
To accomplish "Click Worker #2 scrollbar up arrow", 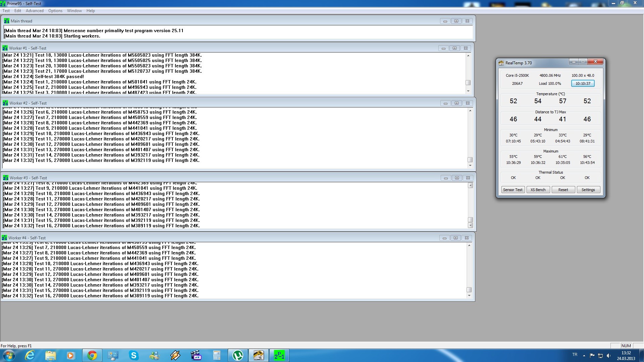I will click(470, 111).
